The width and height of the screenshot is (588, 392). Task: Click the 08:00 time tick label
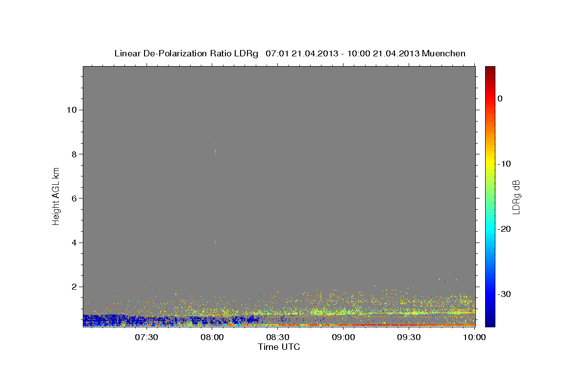tap(212, 337)
